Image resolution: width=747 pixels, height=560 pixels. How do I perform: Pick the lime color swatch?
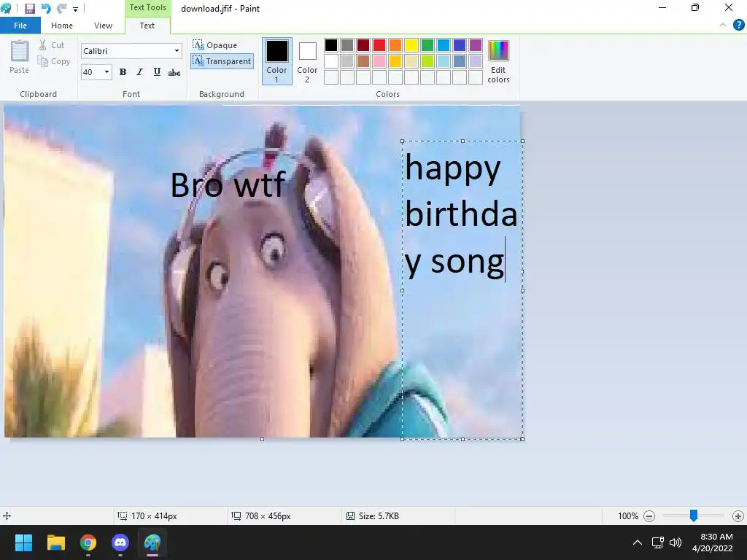click(x=427, y=61)
